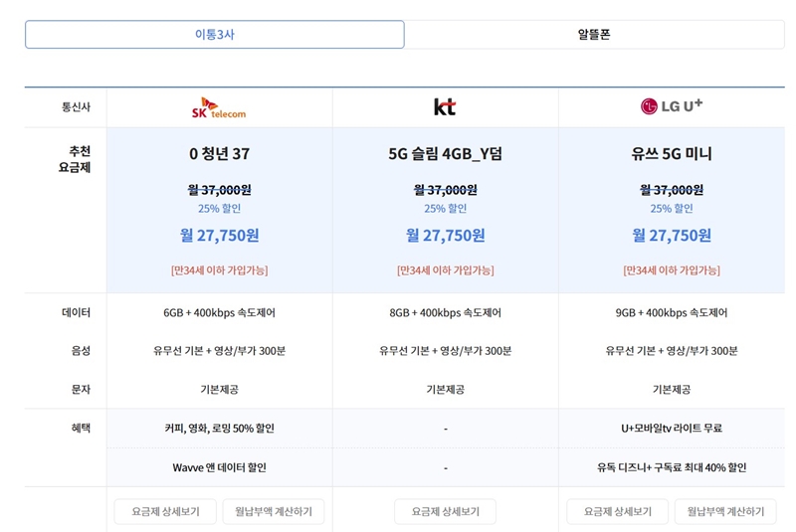
Task: Click LG U+'s discounted price 월 27,750원
Action: tap(671, 236)
